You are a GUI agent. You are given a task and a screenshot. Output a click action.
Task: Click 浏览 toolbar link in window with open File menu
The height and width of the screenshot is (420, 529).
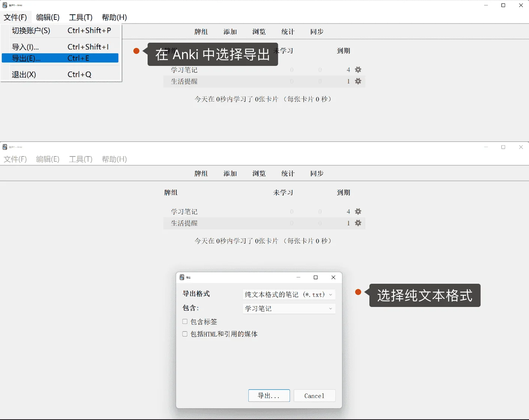(259, 32)
